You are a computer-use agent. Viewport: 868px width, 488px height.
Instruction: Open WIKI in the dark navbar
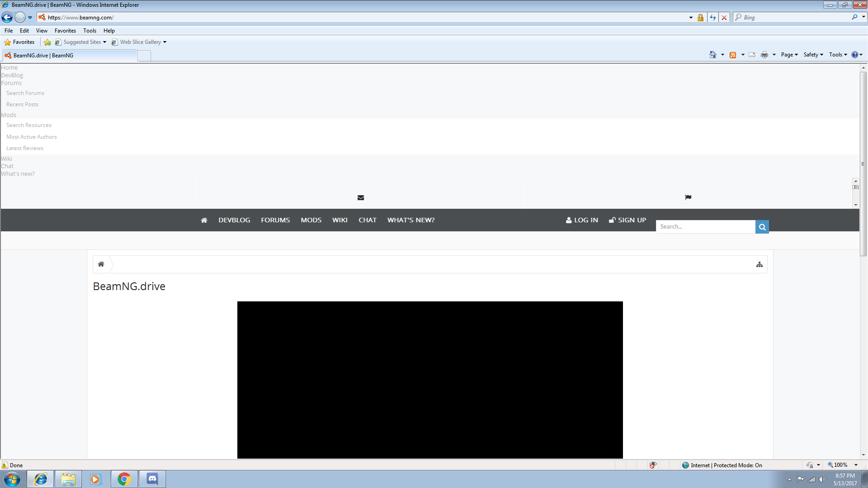pos(340,220)
